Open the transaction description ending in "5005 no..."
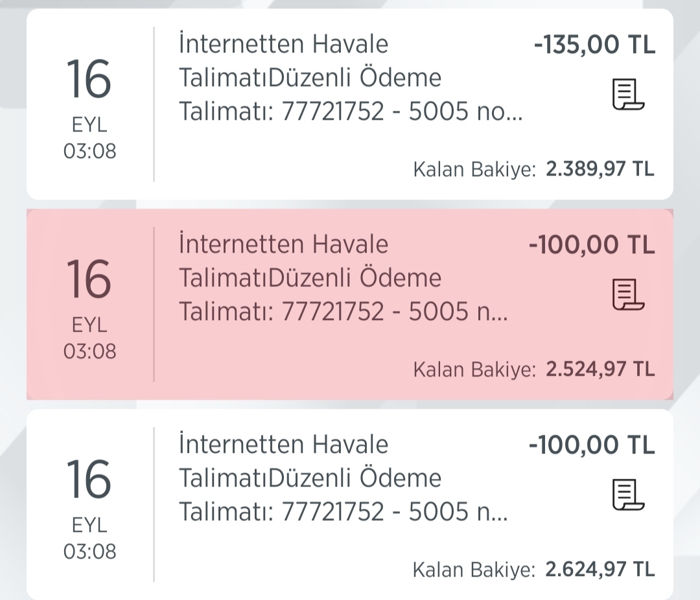Image resolution: width=700 pixels, height=600 pixels. tap(351, 77)
